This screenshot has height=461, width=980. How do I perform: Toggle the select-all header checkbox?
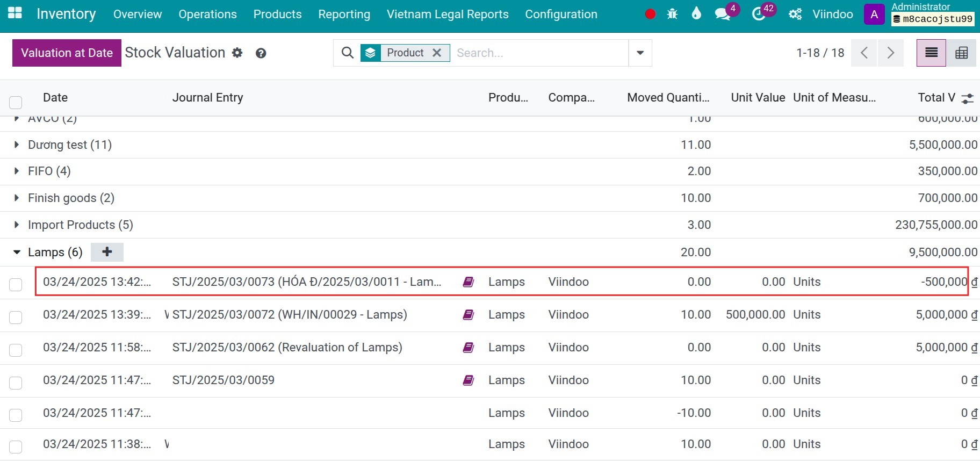tap(16, 102)
